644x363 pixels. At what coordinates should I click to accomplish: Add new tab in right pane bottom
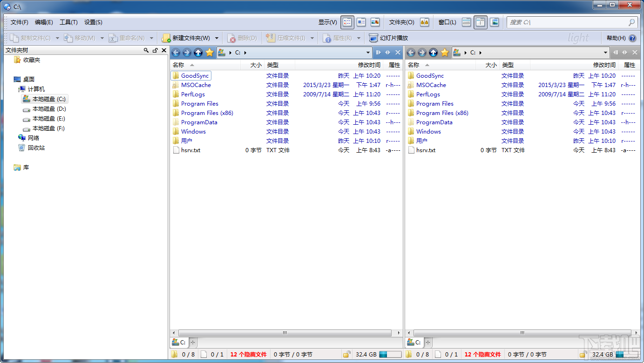tap(428, 343)
